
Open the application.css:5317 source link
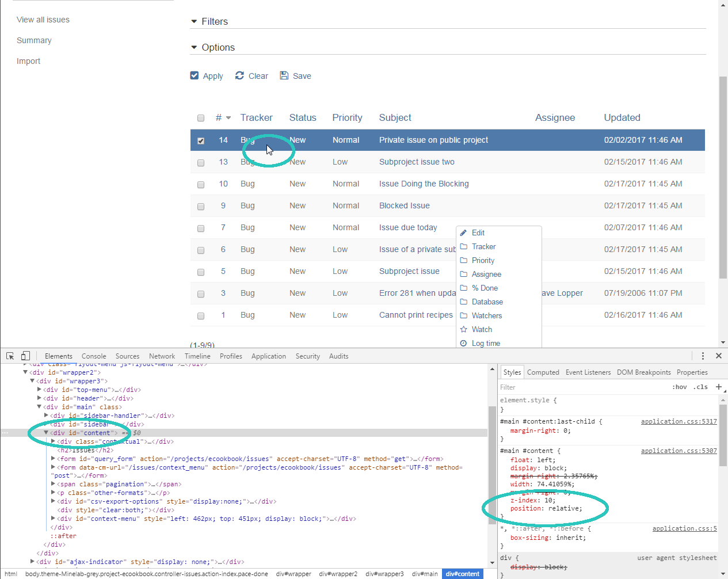679,421
